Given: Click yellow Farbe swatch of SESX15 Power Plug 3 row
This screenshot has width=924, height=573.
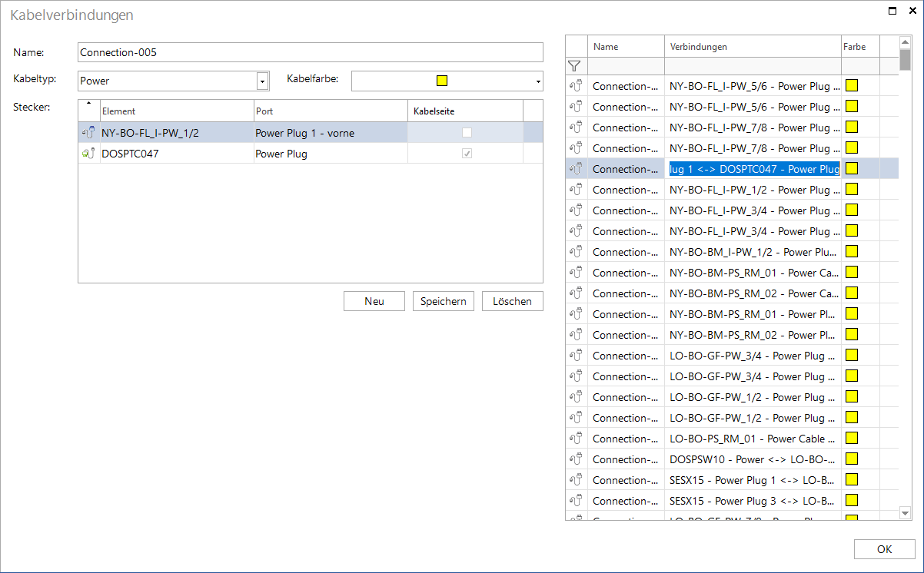Looking at the screenshot, I should point(852,500).
